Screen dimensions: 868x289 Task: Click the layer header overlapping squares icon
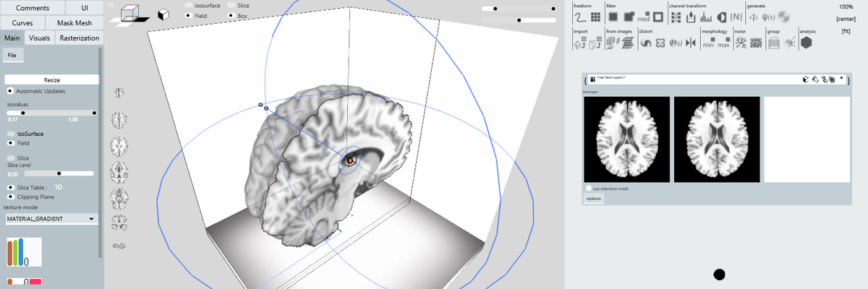pos(831,79)
